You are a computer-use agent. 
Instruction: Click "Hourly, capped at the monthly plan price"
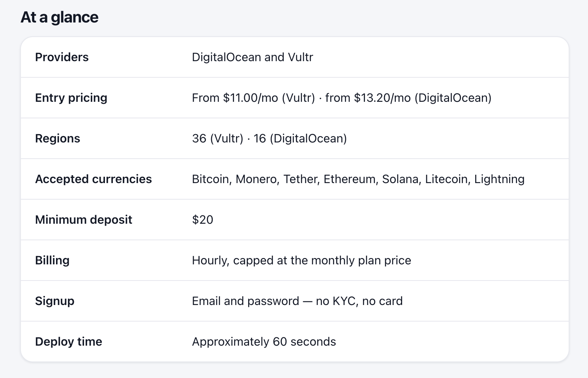tap(301, 260)
